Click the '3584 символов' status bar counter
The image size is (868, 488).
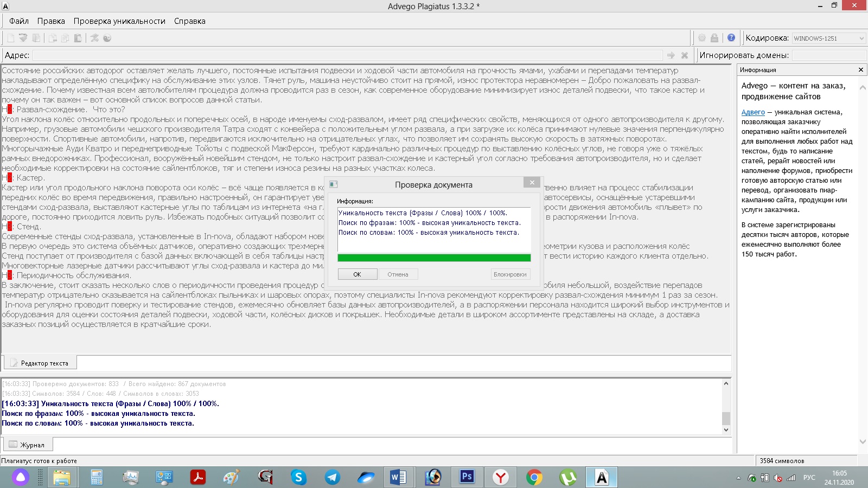tap(782, 461)
